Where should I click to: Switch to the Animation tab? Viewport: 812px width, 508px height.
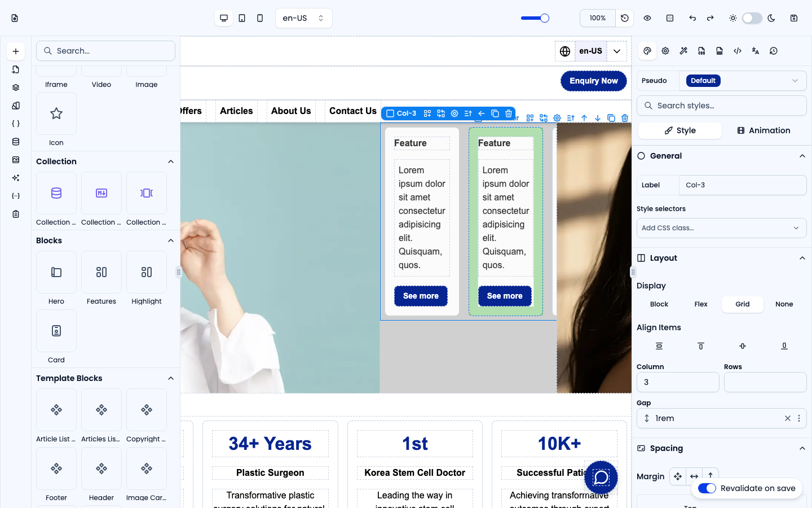click(x=764, y=130)
